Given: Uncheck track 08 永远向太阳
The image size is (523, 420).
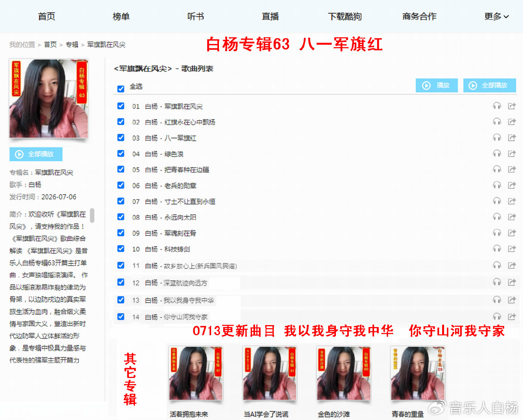Looking at the screenshot, I should (x=121, y=217).
